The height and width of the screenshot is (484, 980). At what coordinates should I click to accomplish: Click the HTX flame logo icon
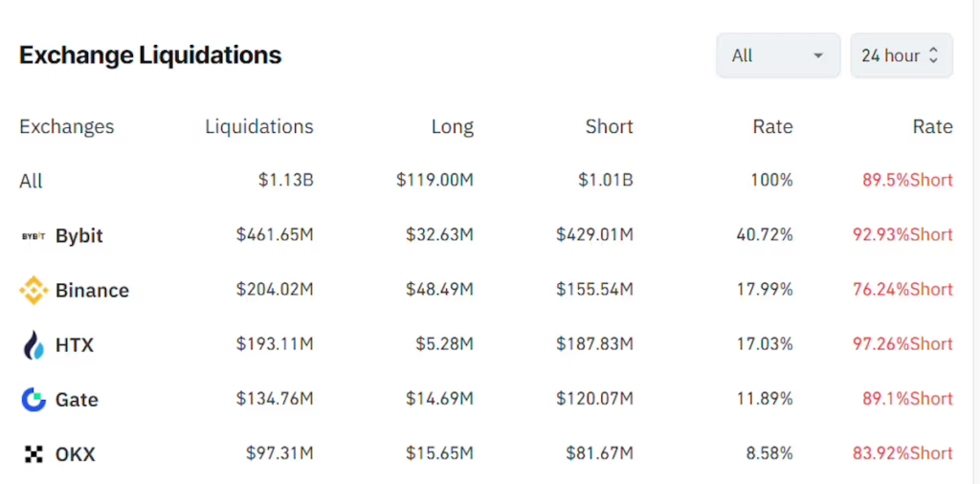click(x=33, y=345)
